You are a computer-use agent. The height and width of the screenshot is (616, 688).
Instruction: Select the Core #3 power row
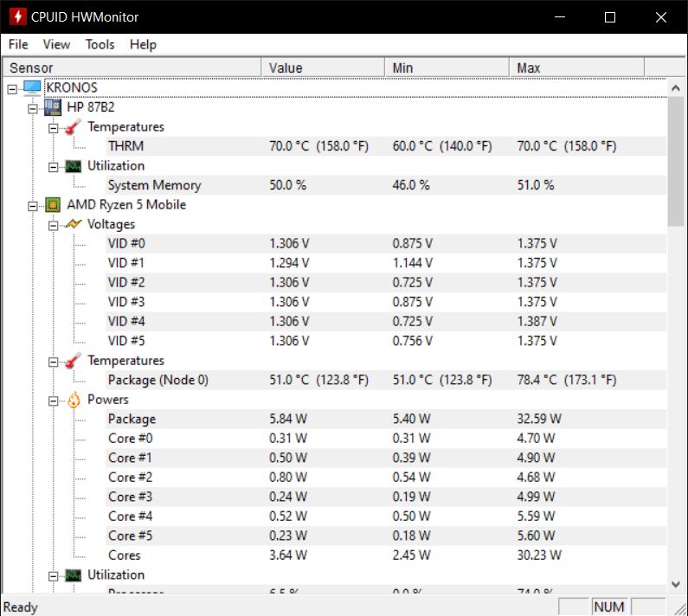pos(386,497)
